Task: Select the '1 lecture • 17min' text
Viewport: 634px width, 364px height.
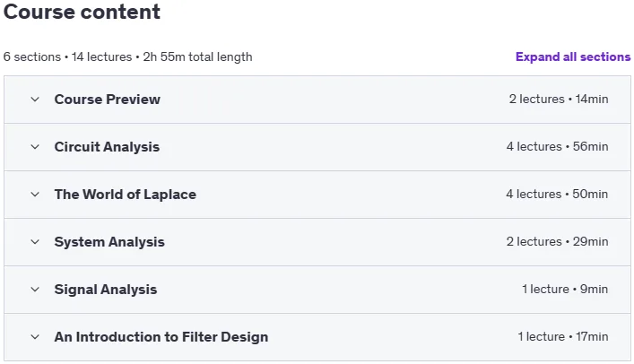Action: [x=563, y=336]
